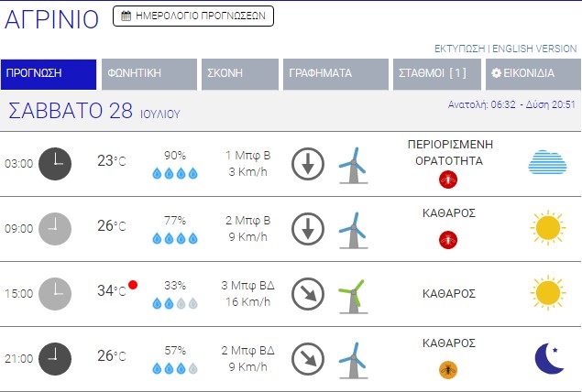This screenshot has height=392, width=582.
Task: Click the 03:00 red mosquito icon
Action: click(x=449, y=179)
